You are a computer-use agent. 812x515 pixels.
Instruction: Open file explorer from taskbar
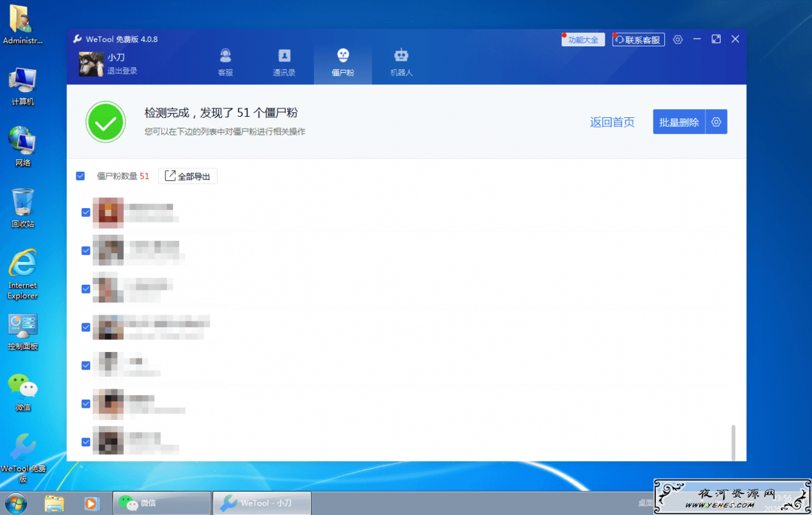tap(55, 504)
